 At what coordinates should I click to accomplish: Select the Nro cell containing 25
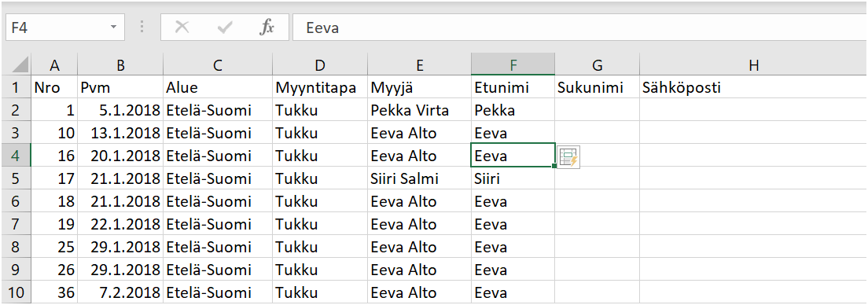[54, 247]
